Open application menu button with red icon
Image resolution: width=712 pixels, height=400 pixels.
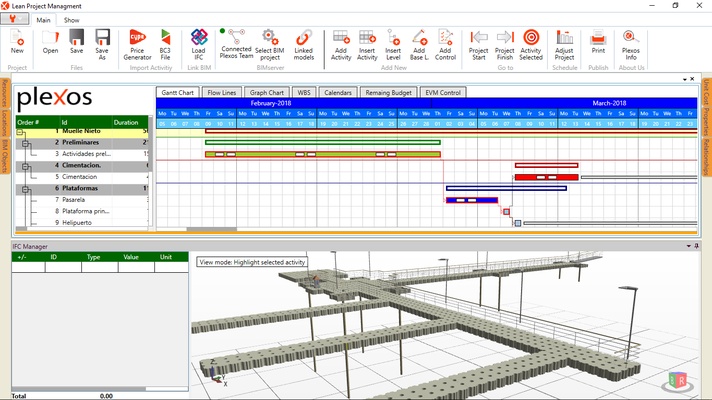[x=15, y=19]
